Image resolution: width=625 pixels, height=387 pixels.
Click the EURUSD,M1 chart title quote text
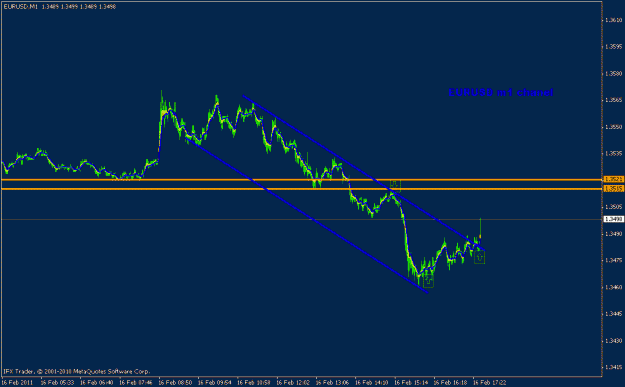point(59,6)
